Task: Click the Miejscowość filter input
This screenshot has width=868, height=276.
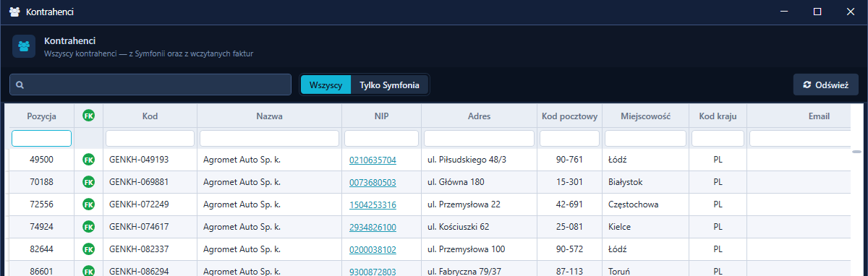Action: point(645,138)
